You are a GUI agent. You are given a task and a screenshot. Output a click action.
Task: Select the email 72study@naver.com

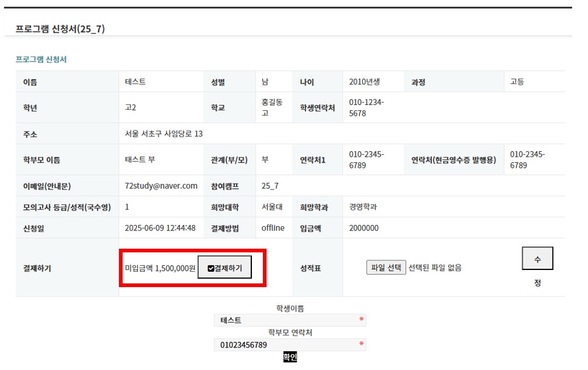pos(161,186)
